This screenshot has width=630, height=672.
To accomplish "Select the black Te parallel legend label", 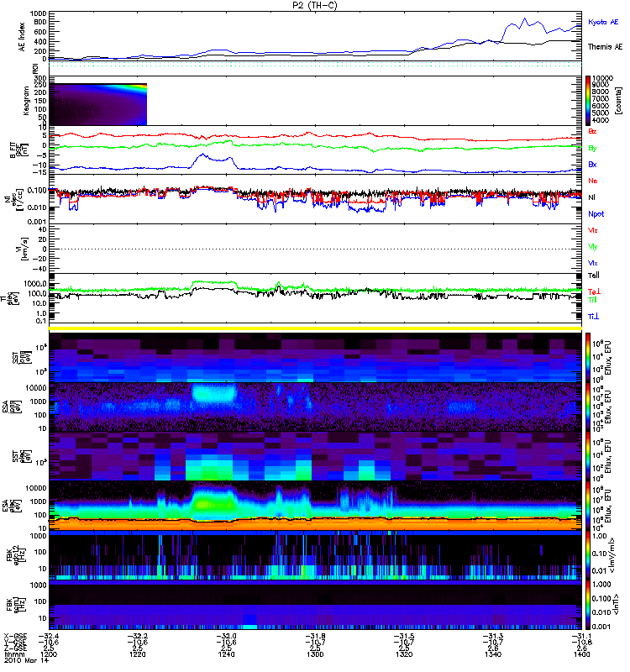I will pos(594,276).
